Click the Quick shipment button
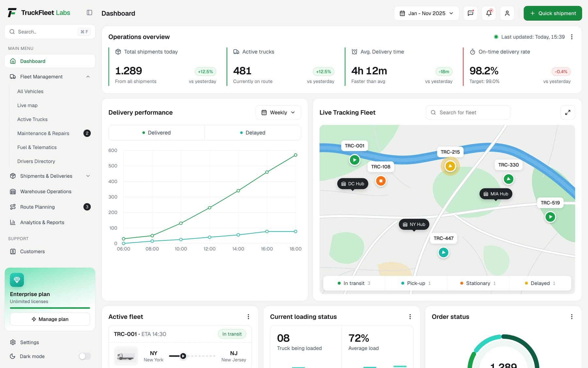 tap(553, 13)
